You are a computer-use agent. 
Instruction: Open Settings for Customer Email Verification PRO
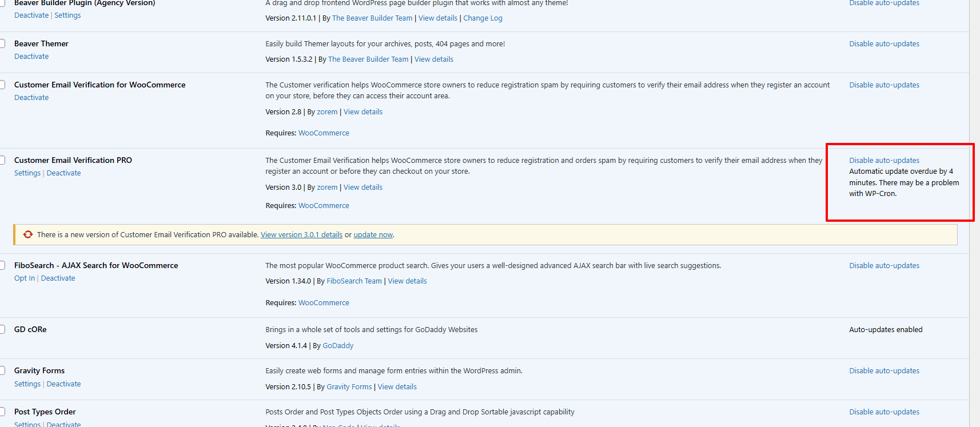tap(27, 173)
